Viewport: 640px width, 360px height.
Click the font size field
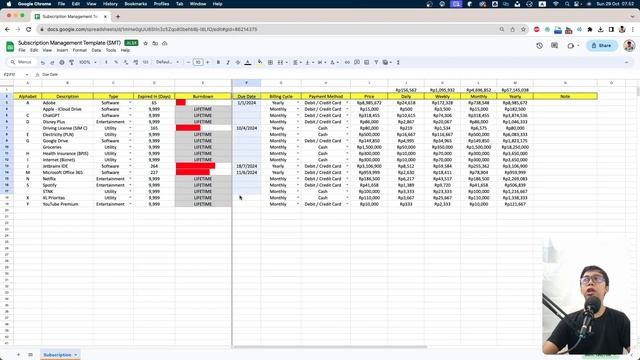click(198, 62)
